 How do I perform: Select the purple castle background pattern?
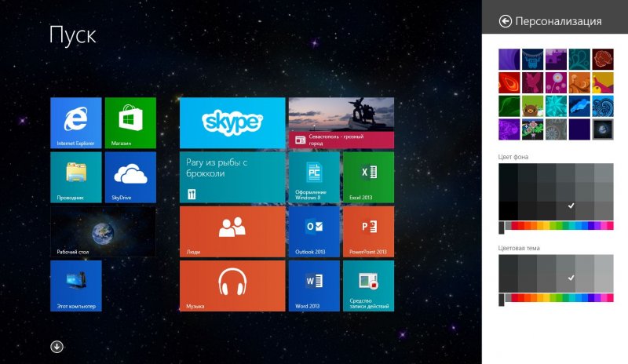(556, 60)
